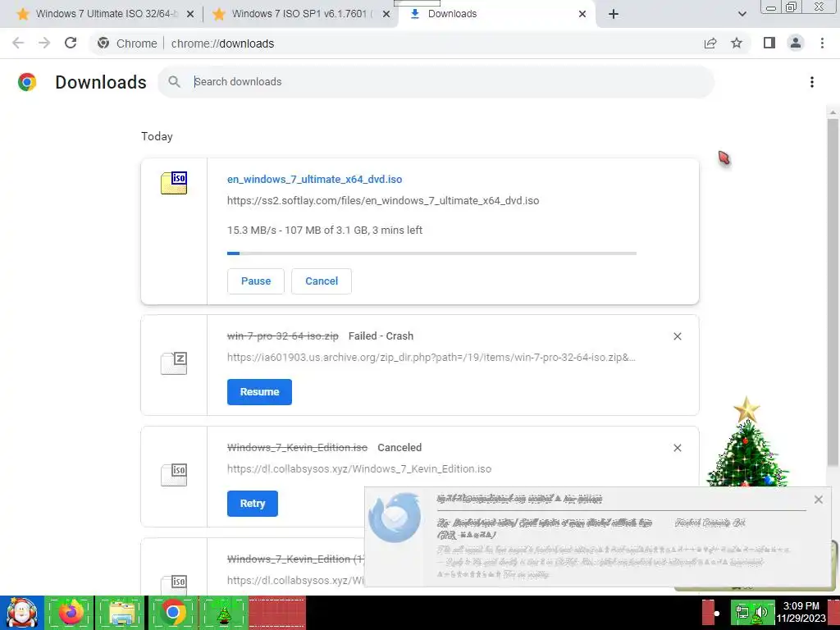Viewport: 840px width, 630px height.
Task: Close the Windows 7 ISO SP1 tab
Action: pos(386,15)
